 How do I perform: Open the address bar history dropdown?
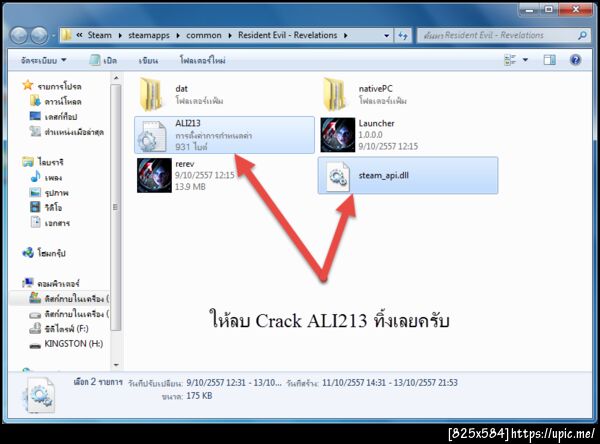(x=386, y=36)
